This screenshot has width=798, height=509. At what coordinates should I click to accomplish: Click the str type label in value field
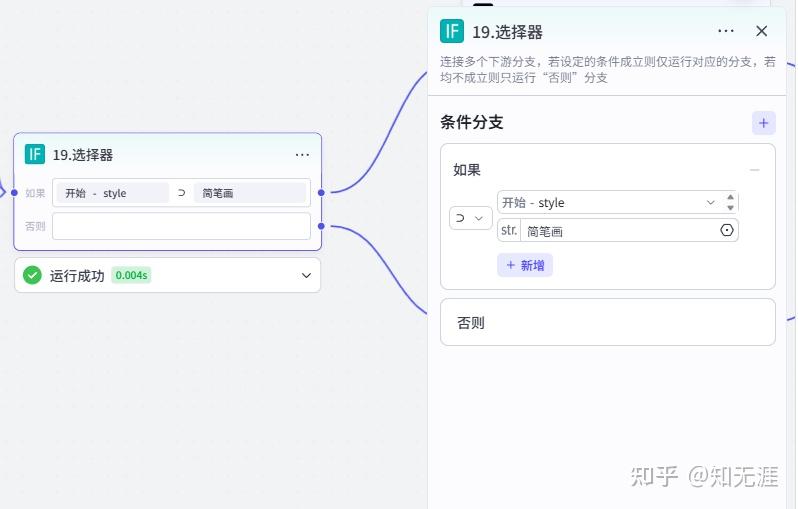[509, 231]
